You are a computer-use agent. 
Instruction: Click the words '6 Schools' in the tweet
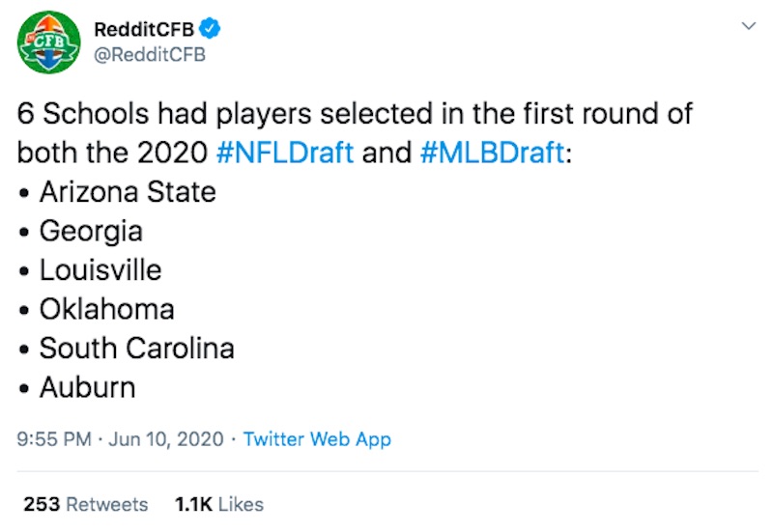(83, 113)
